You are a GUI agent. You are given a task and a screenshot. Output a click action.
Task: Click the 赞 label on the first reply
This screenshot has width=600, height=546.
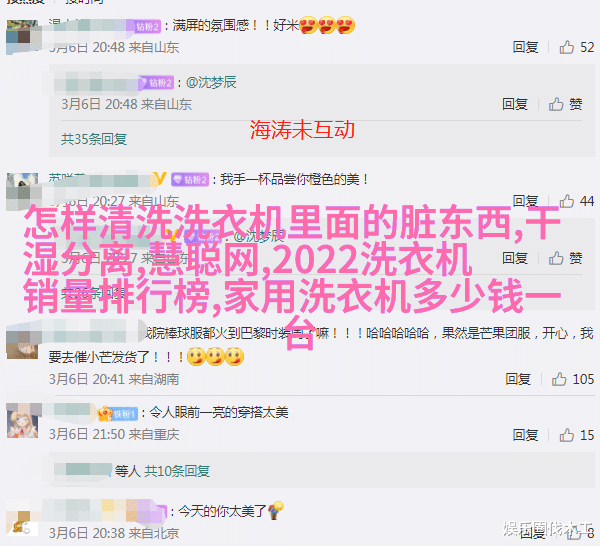pyautogui.click(x=575, y=104)
